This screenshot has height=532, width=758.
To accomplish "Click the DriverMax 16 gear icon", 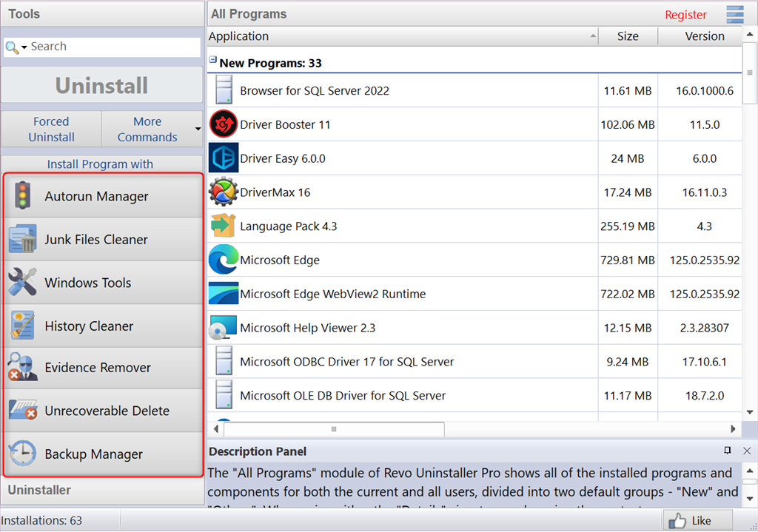I will pyautogui.click(x=224, y=192).
